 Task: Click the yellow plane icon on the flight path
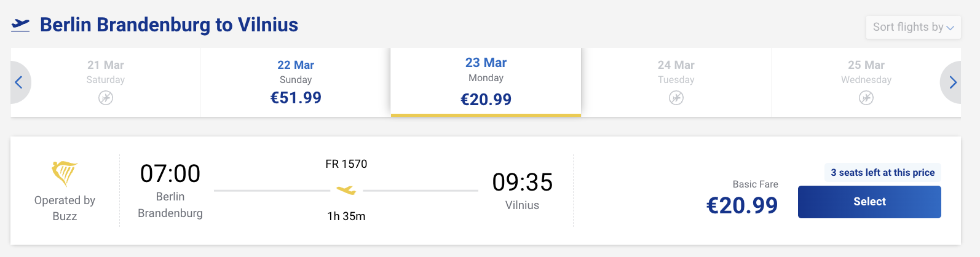(346, 190)
